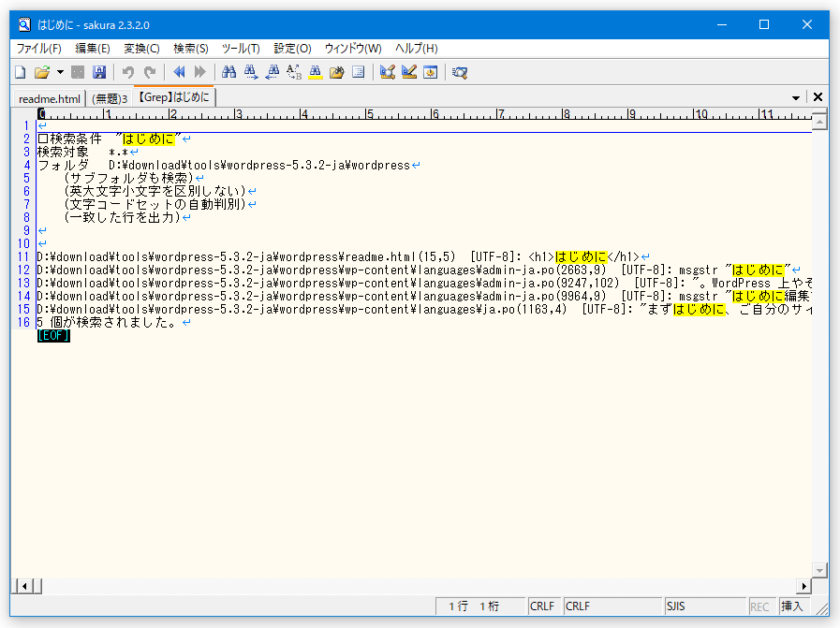
Task: Create a new file with toolbar icon
Action: (x=21, y=72)
